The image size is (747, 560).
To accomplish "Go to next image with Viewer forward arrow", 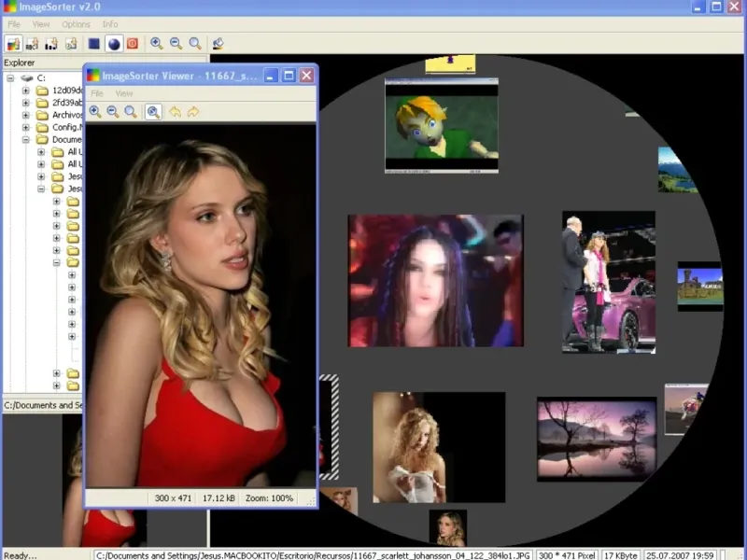I will coord(193,112).
